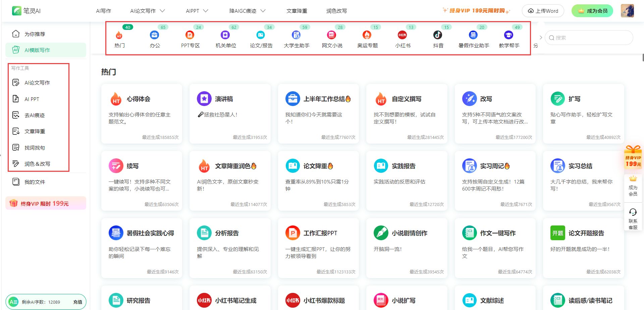Open the 润色改写 top menu item

337,11
